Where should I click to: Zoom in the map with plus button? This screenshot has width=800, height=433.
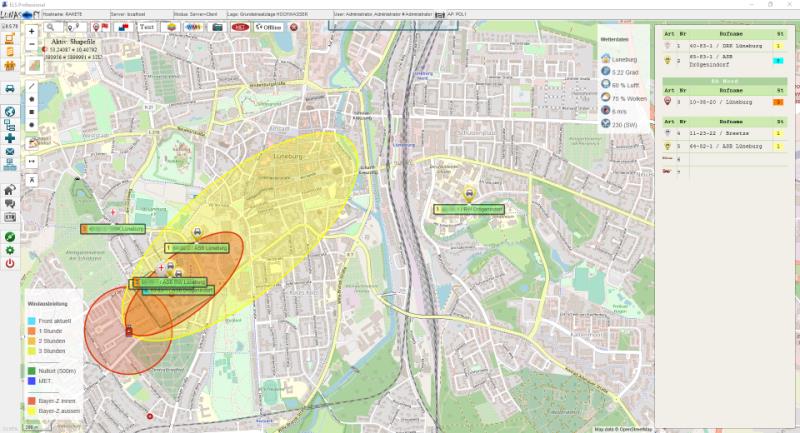click(32, 31)
